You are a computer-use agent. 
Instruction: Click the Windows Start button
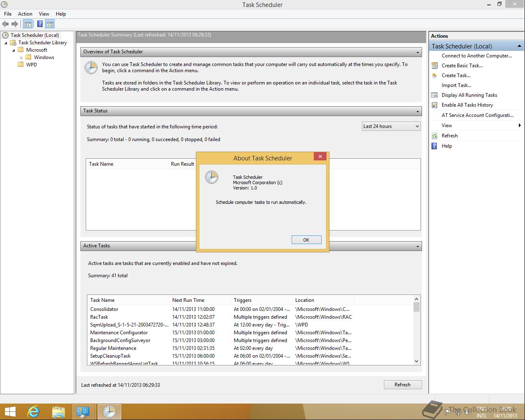tap(10, 411)
